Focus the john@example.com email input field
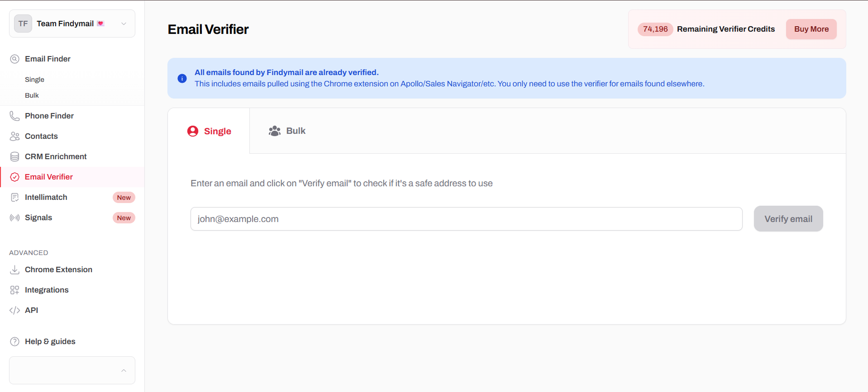 point(466,219)
